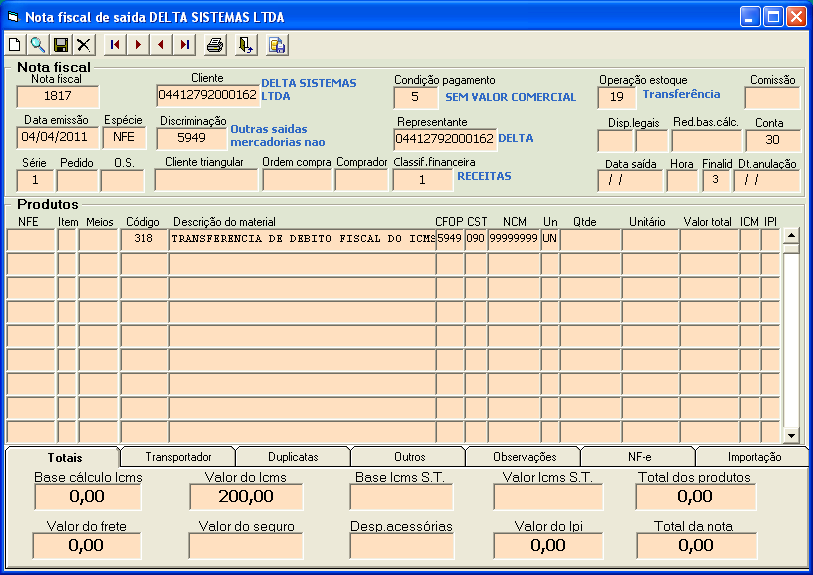
Task: Click the Representante code field
Action: (x=445, y=139)
